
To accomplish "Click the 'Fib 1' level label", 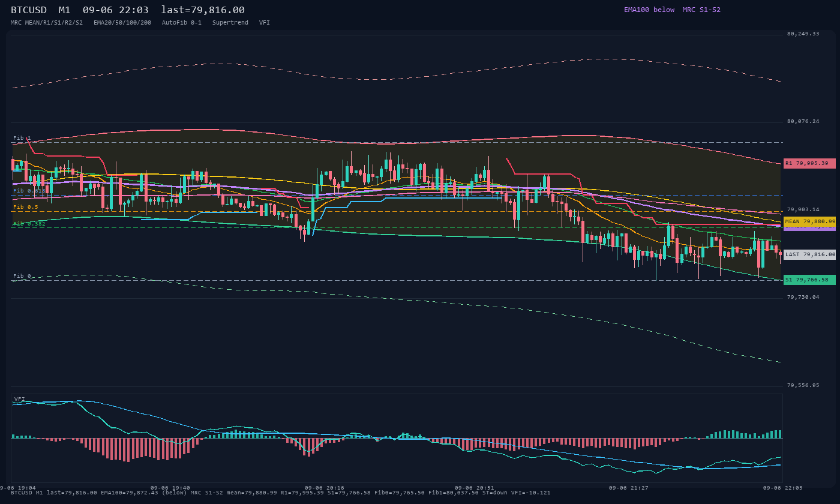I will click(x=22, y=138).
